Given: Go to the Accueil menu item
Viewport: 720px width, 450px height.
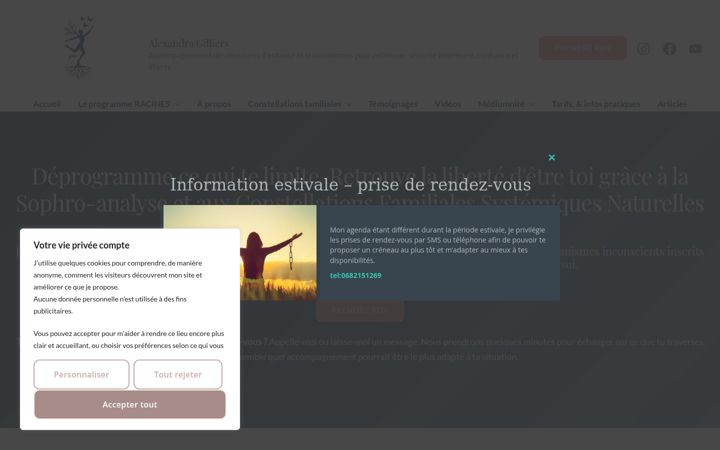Looking at the screenshot, I should [46, 104].
